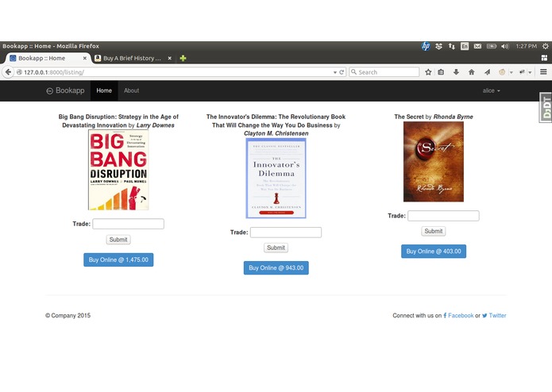Click the Big Bang Disruption book cover

point(118,170)
